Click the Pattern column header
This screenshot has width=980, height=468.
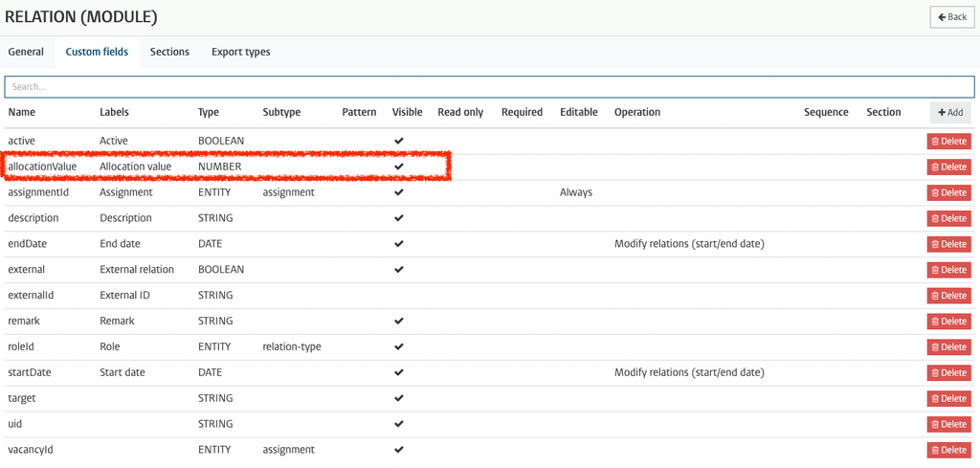[360, 113]
